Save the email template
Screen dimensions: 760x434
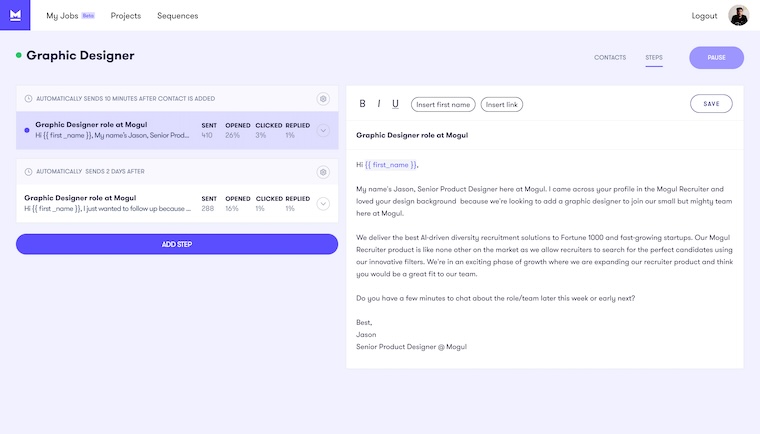point(711,104)
